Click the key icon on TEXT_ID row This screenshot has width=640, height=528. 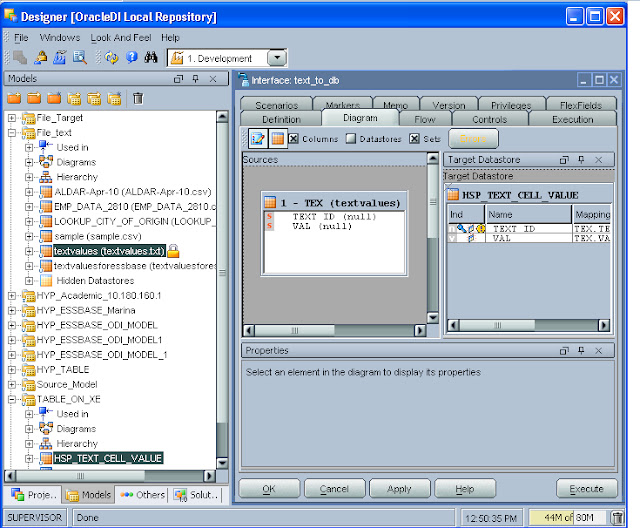[x=462, y=229]
